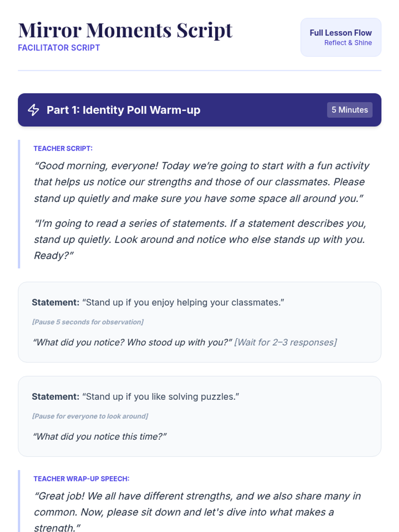Click the "TEACHER SCRIPT:" label

tap(63, 149)
